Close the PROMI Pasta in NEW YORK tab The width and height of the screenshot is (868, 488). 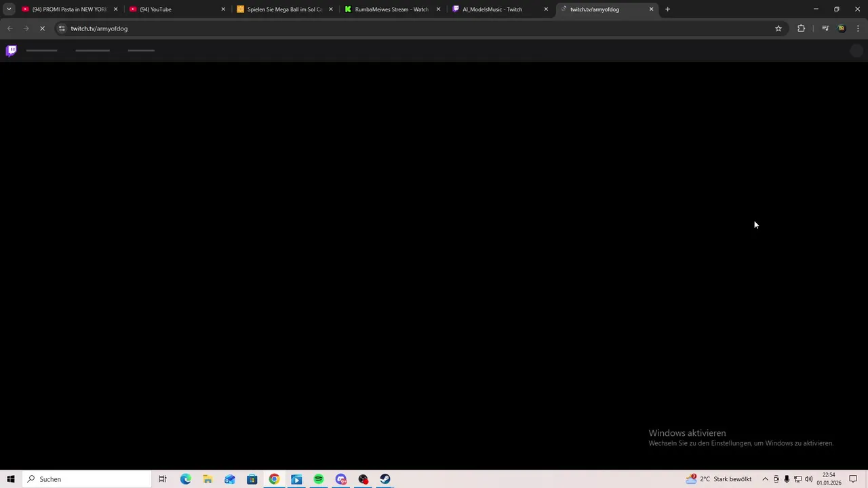(115, 9)
